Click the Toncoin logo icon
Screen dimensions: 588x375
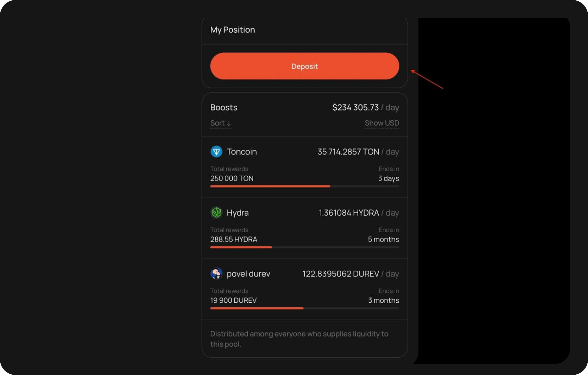click(x=216, y=152)
